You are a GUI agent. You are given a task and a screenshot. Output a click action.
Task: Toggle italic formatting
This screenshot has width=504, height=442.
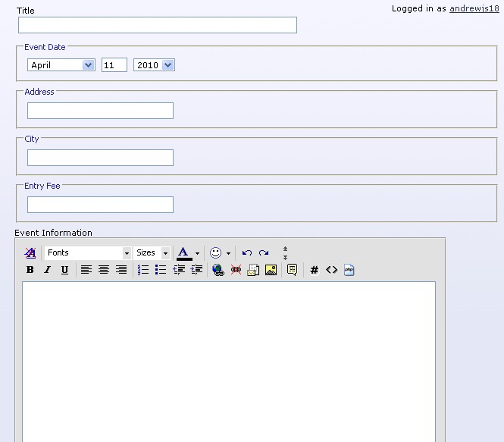click(x=47, y=270)
